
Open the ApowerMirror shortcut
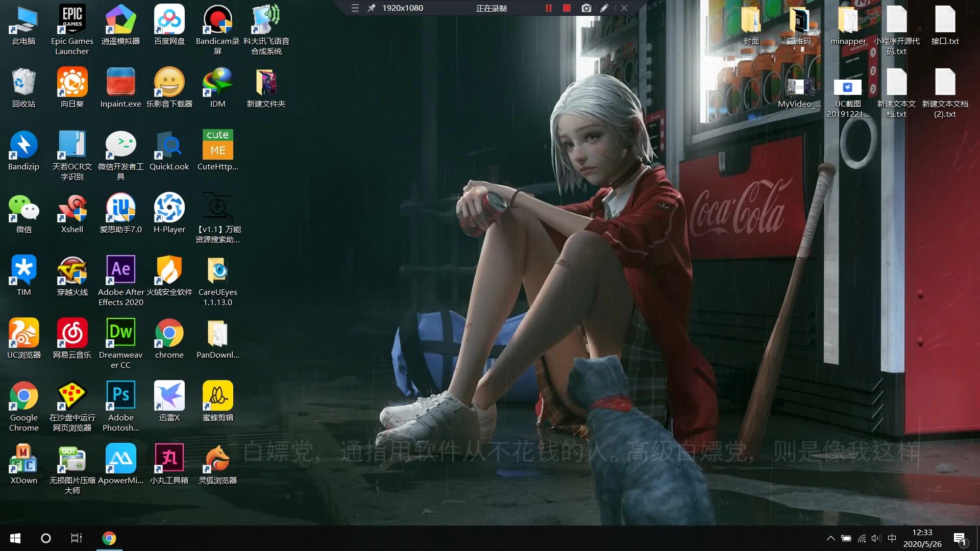click(x=120, y=464)
